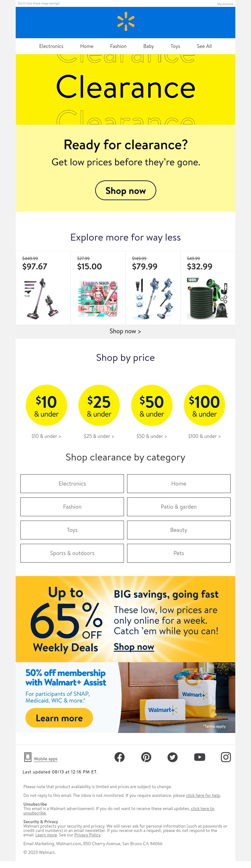Click the Walmart spark logo

tap(125, 22)
